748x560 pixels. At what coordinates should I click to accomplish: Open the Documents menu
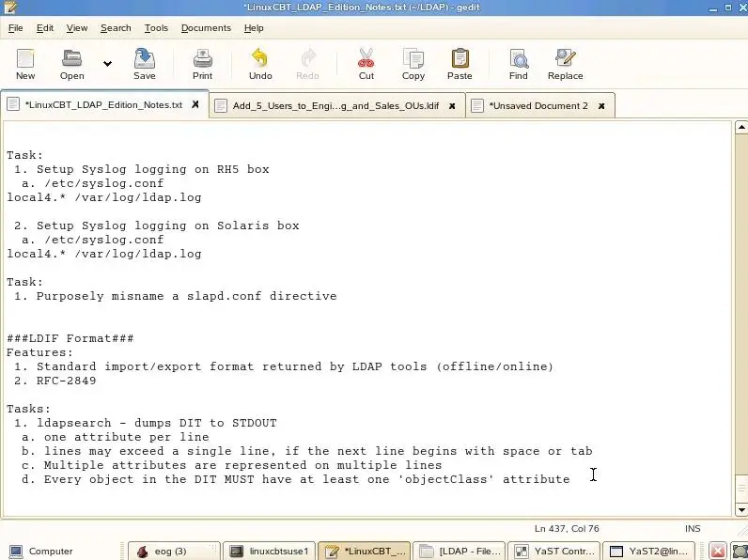click(x=206, y=28)
